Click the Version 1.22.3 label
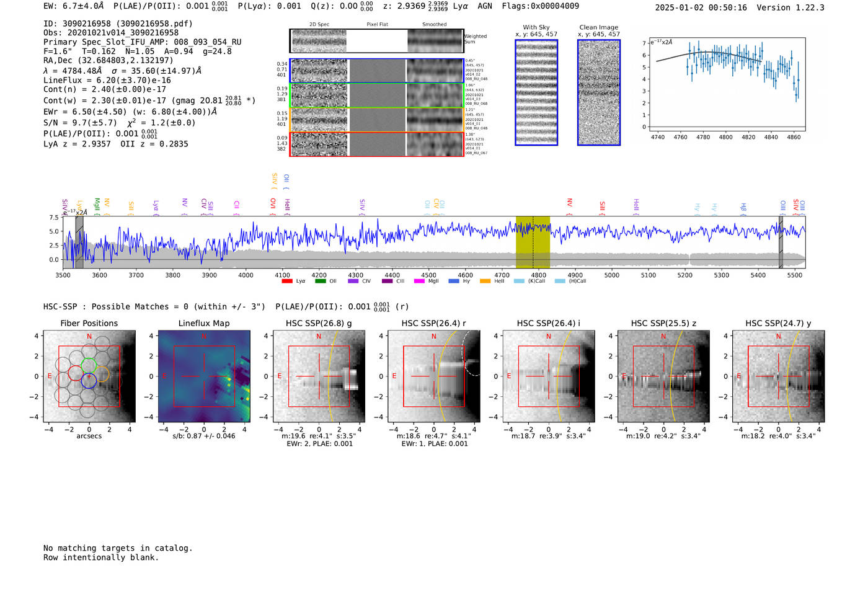Image resolution: width=868 pixels, height=591 pixels. click(x=790, y=7)
